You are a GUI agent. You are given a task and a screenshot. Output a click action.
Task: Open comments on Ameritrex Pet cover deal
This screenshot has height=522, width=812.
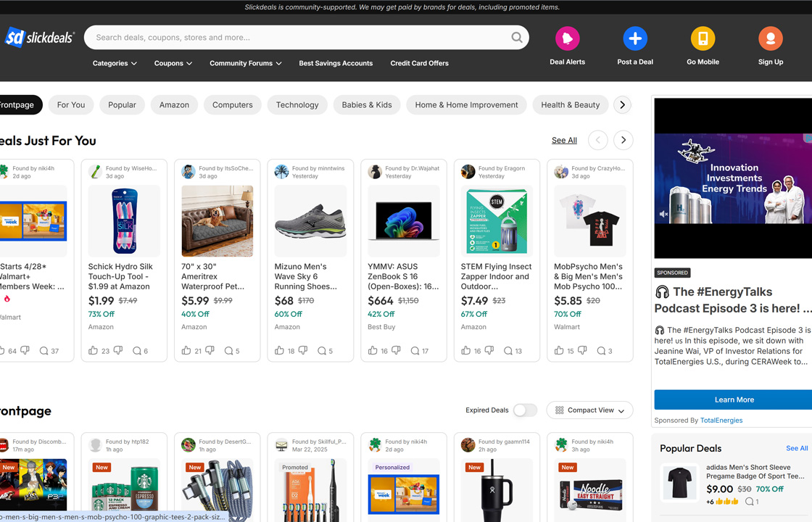[228, 351]
